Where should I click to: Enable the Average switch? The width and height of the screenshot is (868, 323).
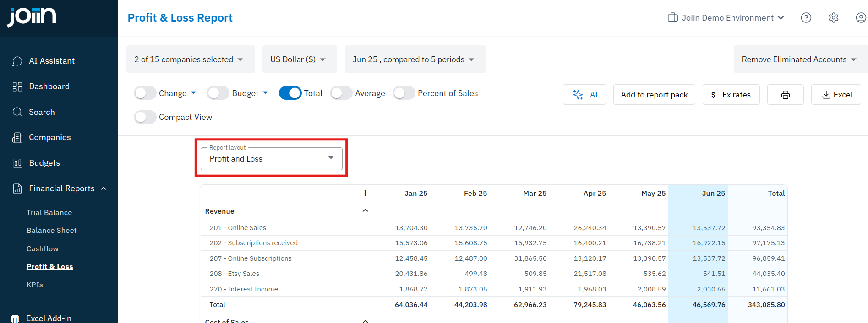(341, 93)
